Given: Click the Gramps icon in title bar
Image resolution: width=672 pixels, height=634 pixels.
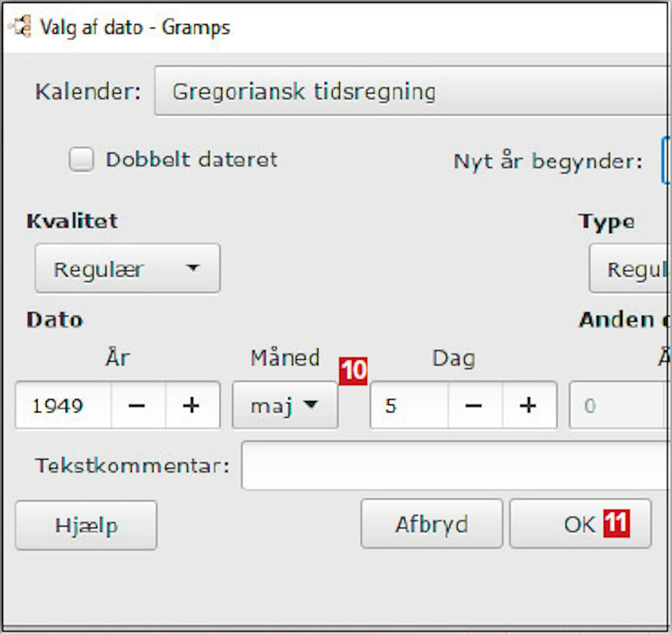Looking at the screenshot, I should click(x=20, y=26).
